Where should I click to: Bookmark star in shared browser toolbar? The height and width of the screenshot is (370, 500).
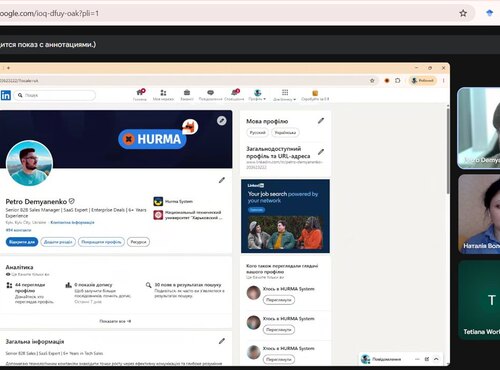(x=372, y=80)
